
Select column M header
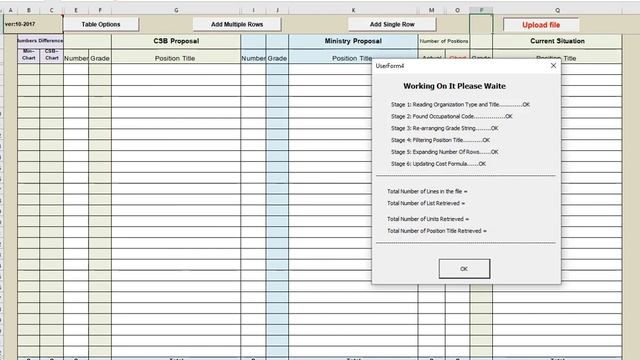[x=431, y=10]
